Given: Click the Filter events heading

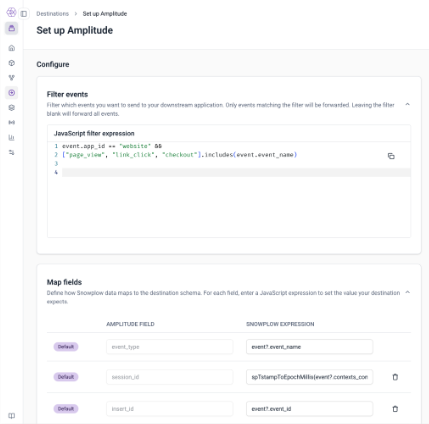Looking at the screenshot, I should [67, 94].
